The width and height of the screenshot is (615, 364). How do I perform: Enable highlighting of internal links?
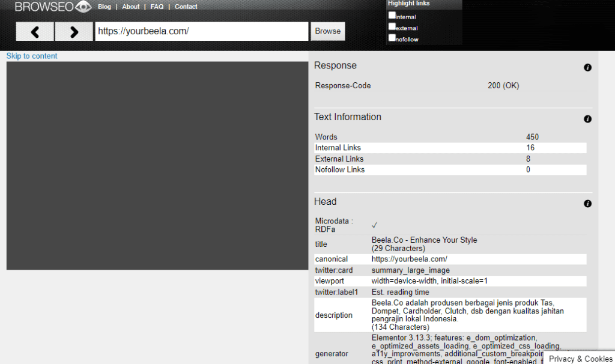coord(392,16)
